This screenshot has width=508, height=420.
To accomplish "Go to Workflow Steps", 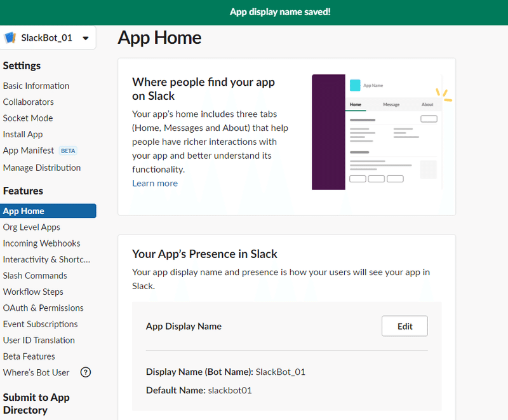I will click(33, 292).
